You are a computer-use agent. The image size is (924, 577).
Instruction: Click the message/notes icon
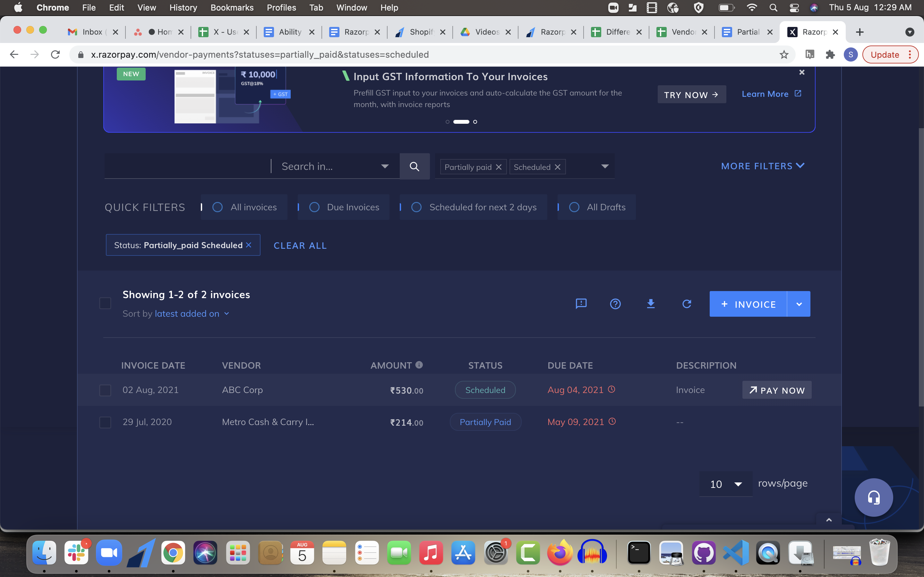coord(581,304)
